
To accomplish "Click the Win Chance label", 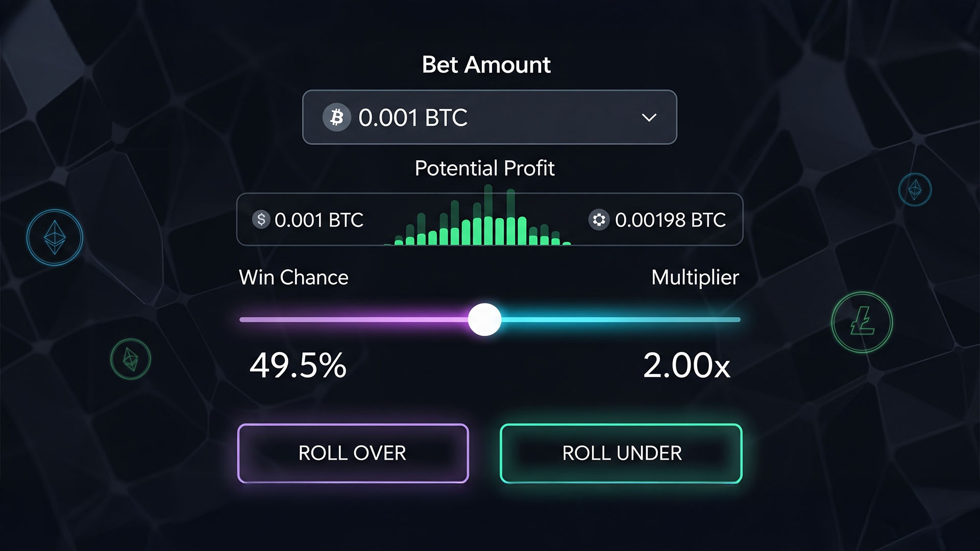I will 293,278.
